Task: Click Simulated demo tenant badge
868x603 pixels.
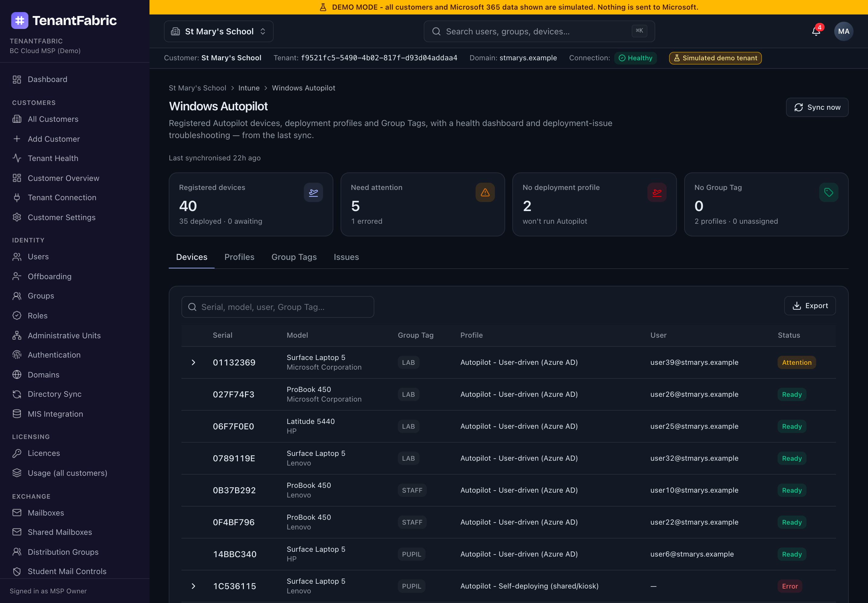Action: [x=715, y=58]
